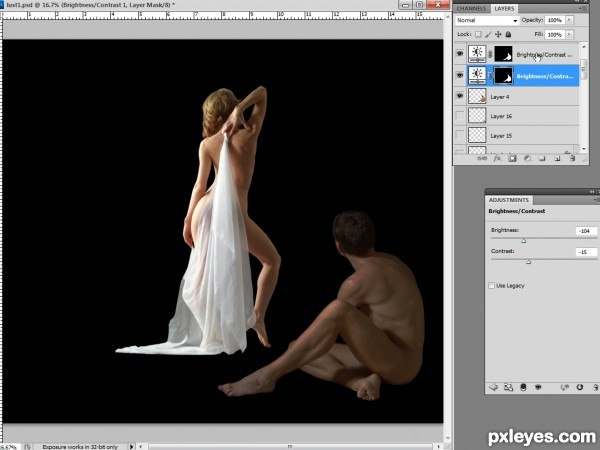
Task: Lock image pixels brush icon
Action: [x=488, y=34]
